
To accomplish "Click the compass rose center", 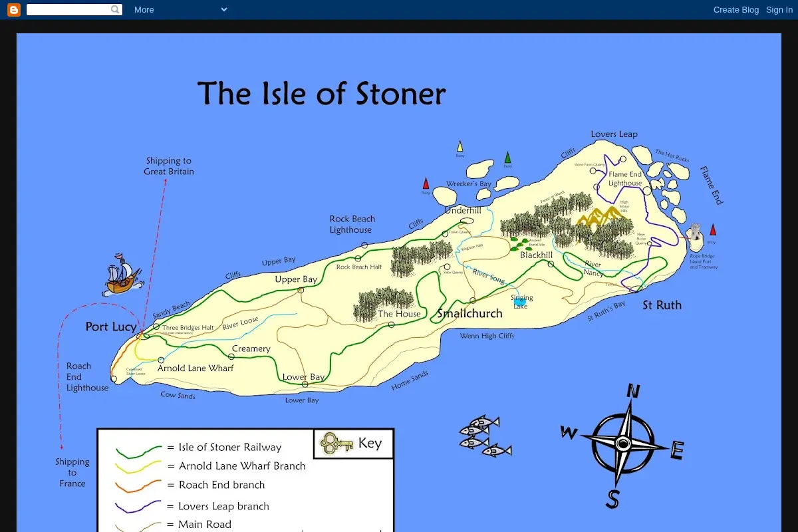I will (x=622, y=443).
